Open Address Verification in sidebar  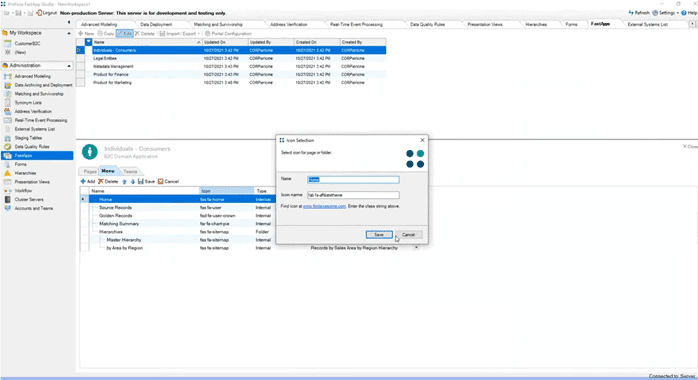pos(33,112)
